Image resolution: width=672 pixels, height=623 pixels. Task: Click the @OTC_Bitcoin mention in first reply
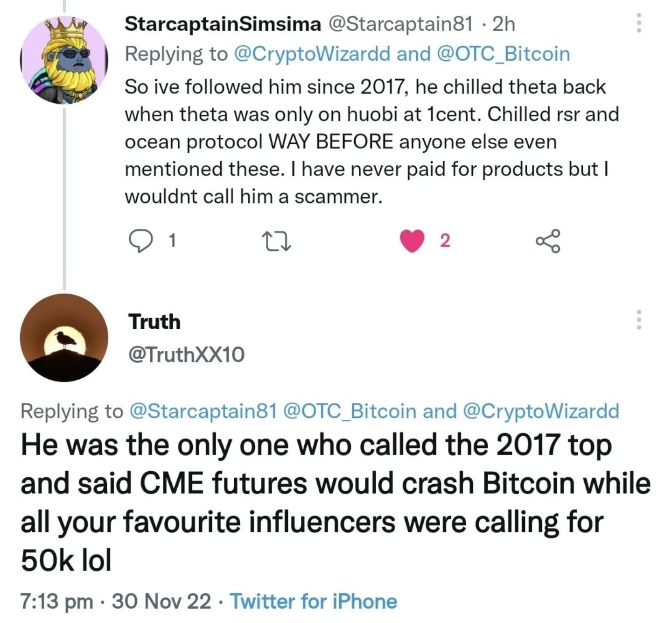point(503,54)
